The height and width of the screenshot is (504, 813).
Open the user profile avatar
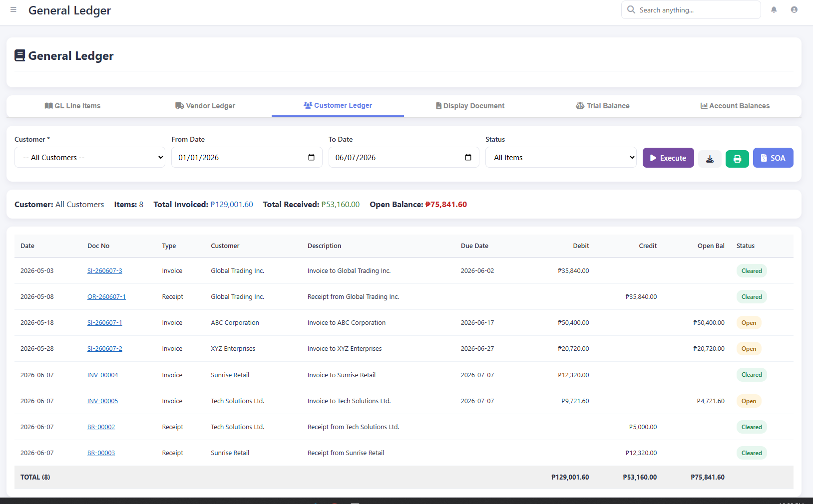(794, 9)
